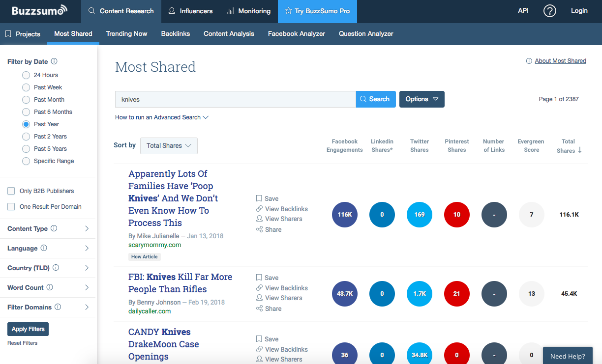
Task: Click Facebook engagements bubble showing 43.7K
Action: click(x=345, y=294)
